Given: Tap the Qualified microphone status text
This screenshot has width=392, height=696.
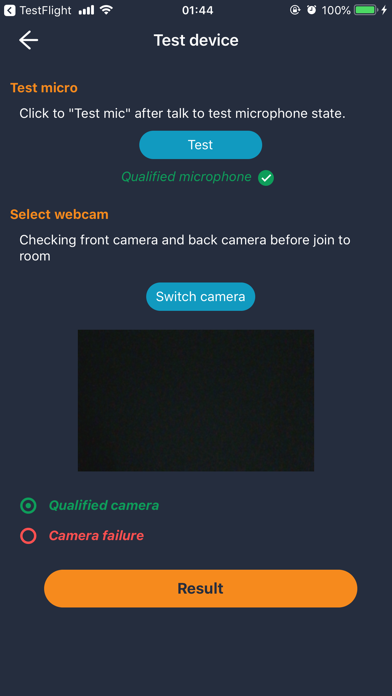Looking at the screenshot, I should click(x=186, y=177).
